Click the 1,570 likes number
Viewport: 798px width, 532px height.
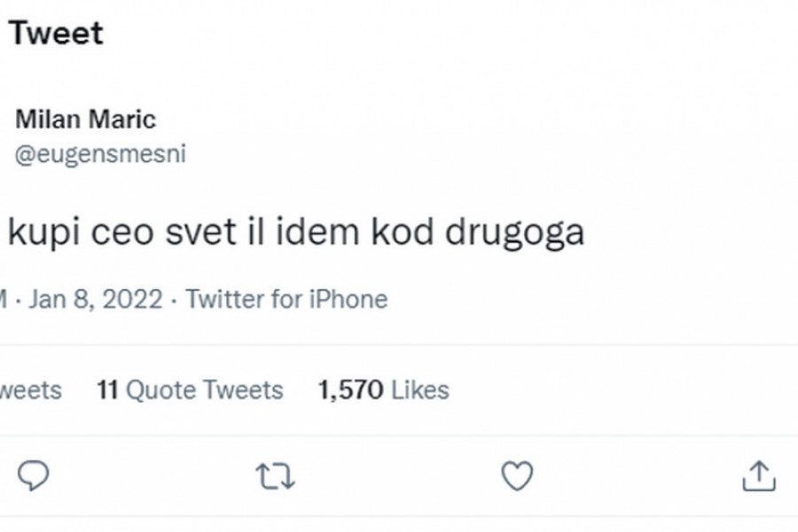[350, 390]
